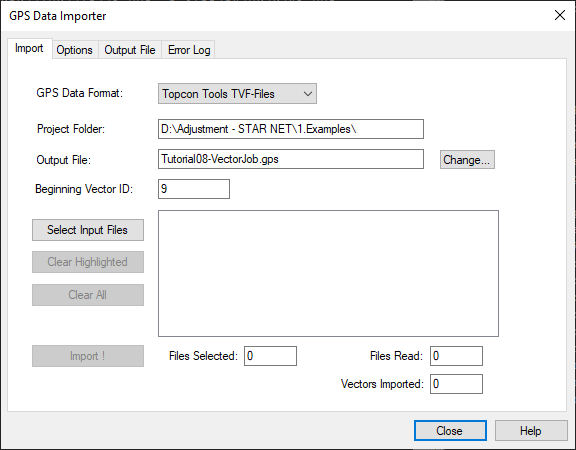Viewport: 576px width, 450px height.
Task: Click the Select Input Files button
Action: pos(88,230)
